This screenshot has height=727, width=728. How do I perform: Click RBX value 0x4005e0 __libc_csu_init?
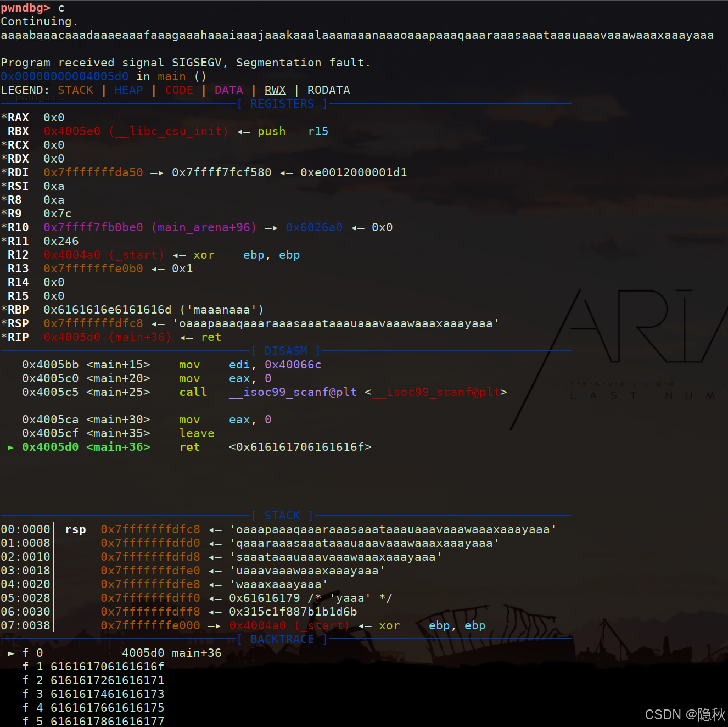point(136,131)
